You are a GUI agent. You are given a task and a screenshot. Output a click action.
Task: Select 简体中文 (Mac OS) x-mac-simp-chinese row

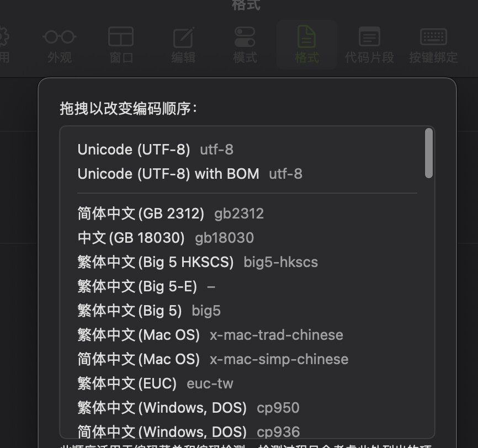click(x=247, y=359)
